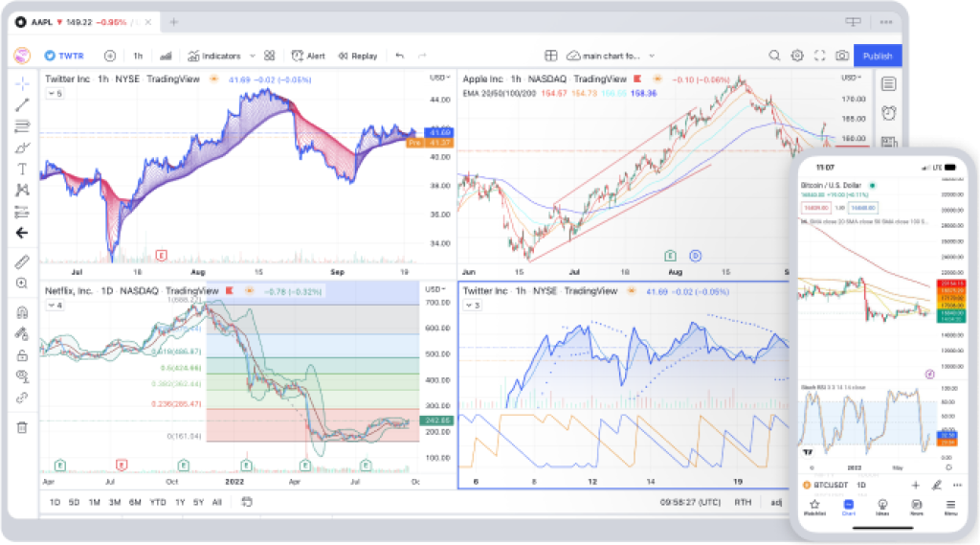Set the date range to 5Y
This screenshot has width=980, height=545.
click(x=199, y=502)
